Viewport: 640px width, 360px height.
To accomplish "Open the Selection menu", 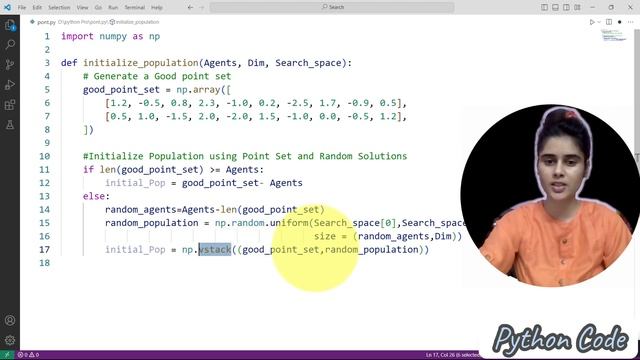I will click(x=59, y=7).
